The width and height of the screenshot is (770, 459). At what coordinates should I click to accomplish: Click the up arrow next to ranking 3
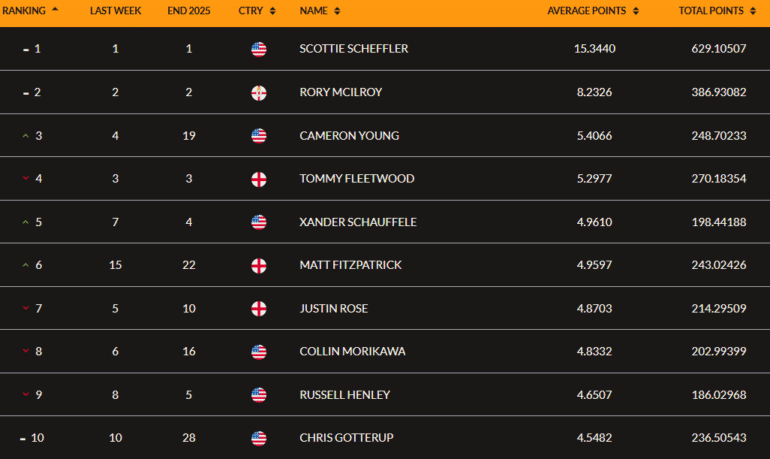tap(25, 136)
